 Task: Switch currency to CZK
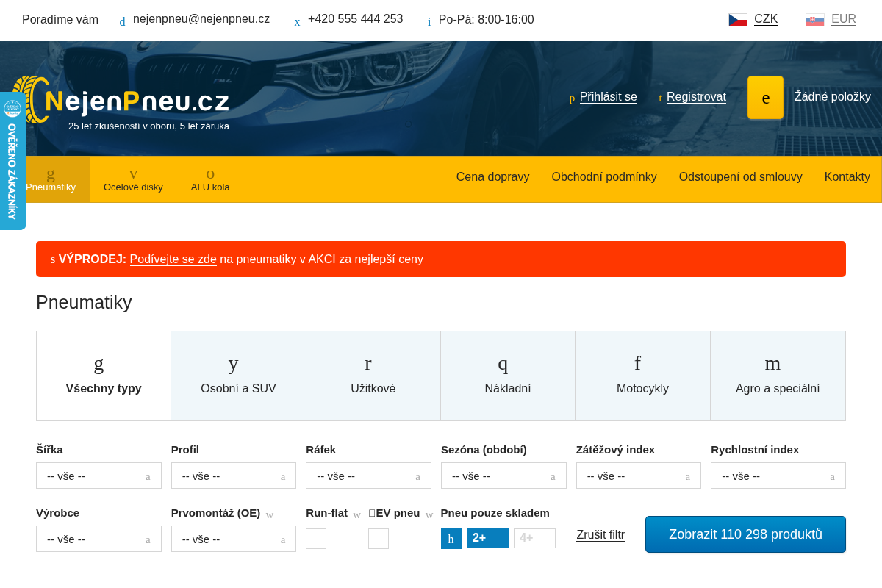point(766,19)
